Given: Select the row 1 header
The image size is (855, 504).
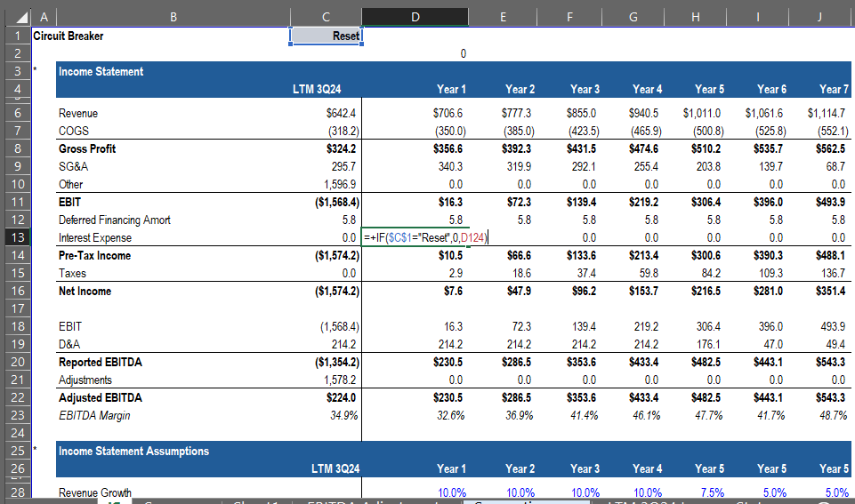Looking at the screenshot, I should tap(16, 36).
